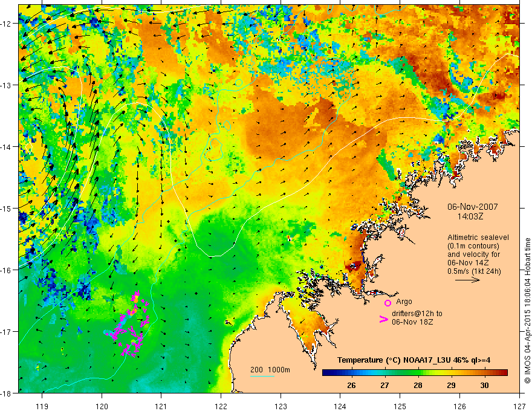This screenshot has width=532, height=411.
Task: Click the '06-Nov 18Z' drifter legend text
Action: pos(412,322)
